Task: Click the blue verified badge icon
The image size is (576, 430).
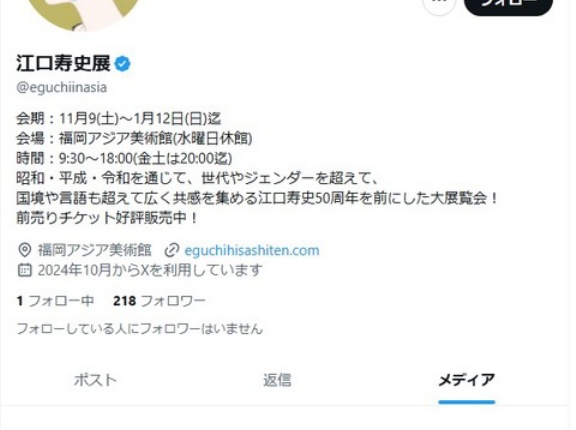Action: coord(122,64)
